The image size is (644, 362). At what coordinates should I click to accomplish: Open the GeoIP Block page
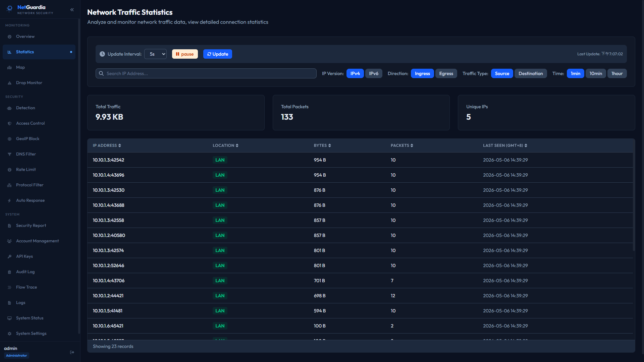[39, 139]
